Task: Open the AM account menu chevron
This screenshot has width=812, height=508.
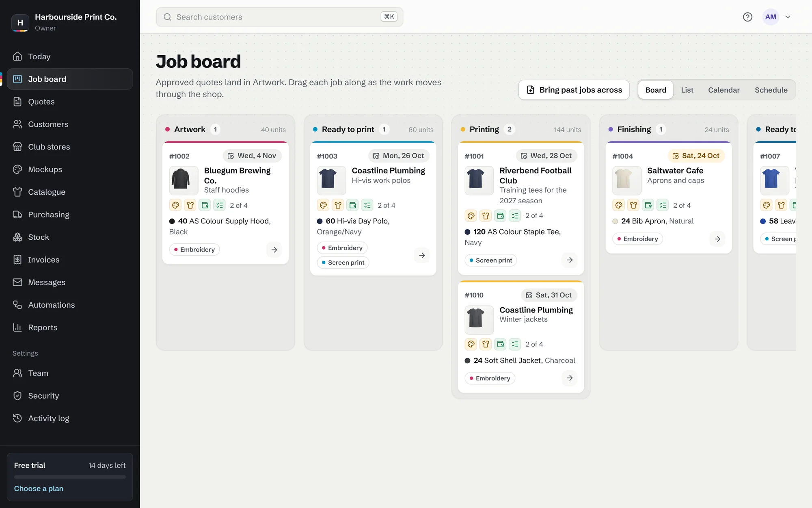Action: [x=788, y=17]
